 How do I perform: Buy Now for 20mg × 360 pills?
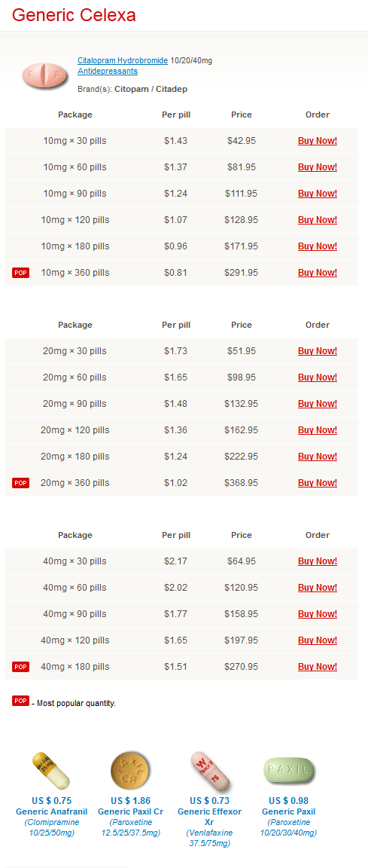pyautogui.click(x=317, y=483)
